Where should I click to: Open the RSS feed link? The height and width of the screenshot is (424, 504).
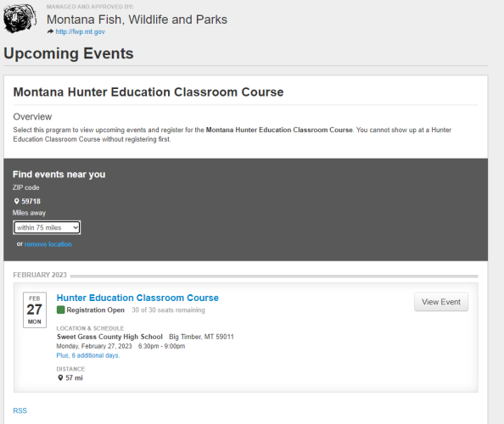click(x=20, y=410)
